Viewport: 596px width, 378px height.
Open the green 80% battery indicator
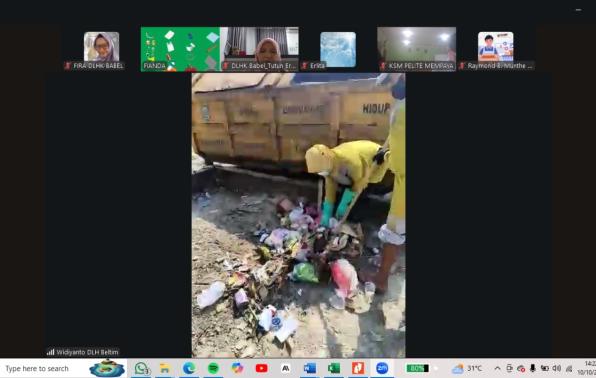(417, 368)
